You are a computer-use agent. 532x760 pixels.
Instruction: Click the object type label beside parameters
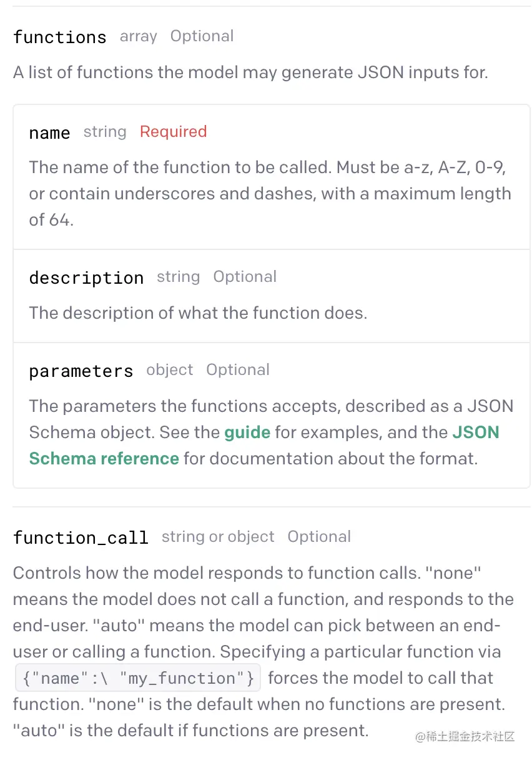coord(170,370)
